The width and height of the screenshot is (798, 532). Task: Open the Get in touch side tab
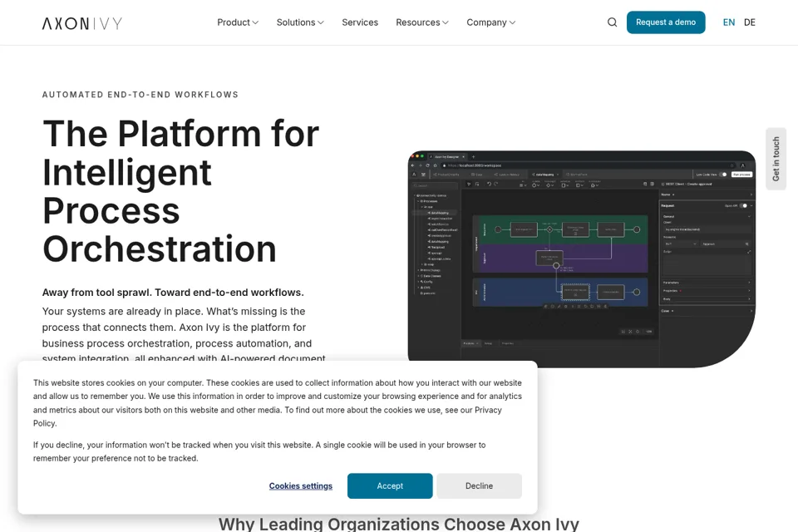pyautogui.click(x=776, y=159)
